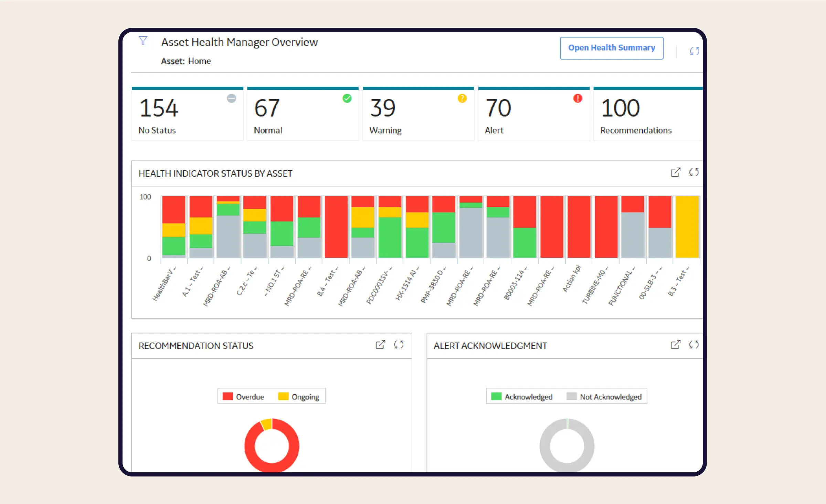Screen dimensions: 826x504
Task: Click the red Alert exclamation icon
Action: tap(578, 98)
